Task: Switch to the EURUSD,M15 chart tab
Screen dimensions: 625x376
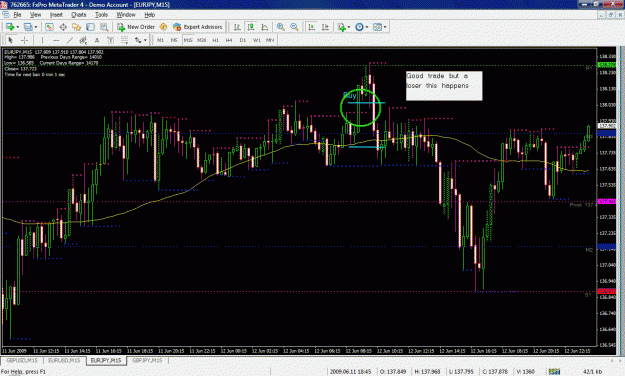Action: pyautogui.click(x=64, y=360)
